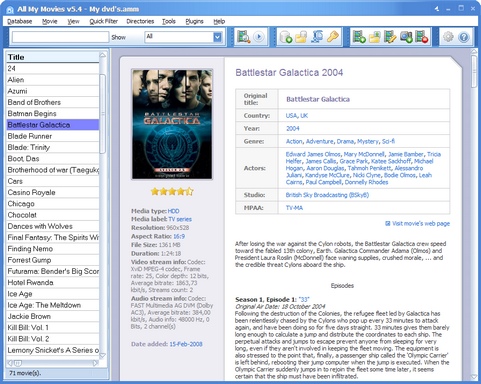Click the HDD media type link

[x=173, y=211]
